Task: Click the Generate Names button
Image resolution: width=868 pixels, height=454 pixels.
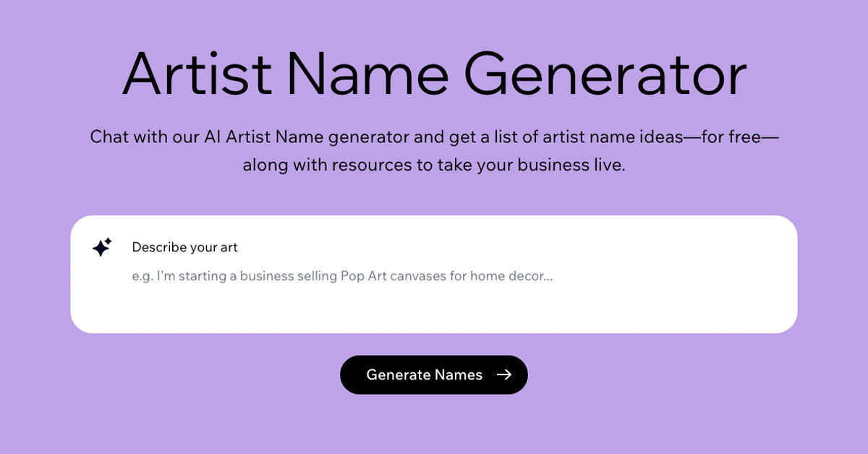Action: point(434,374)
